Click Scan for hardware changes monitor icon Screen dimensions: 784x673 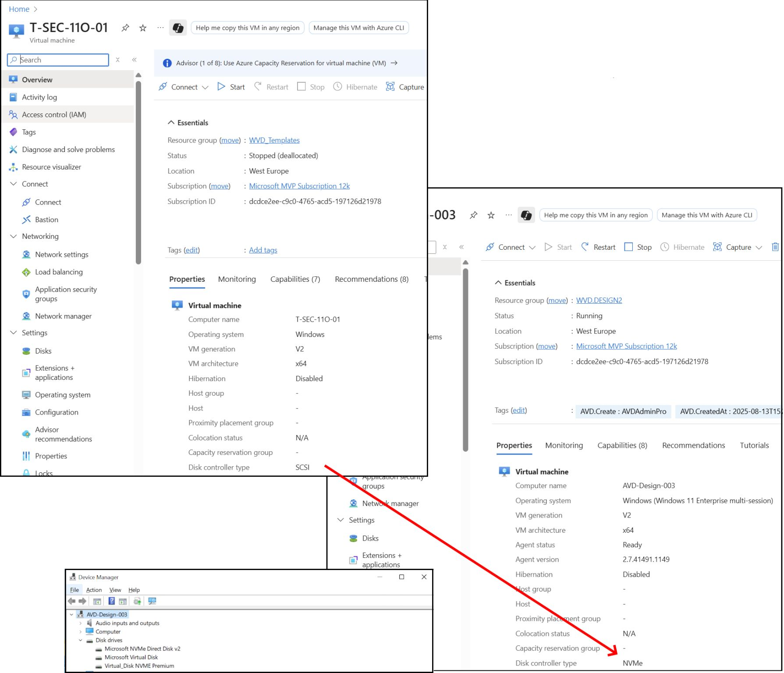152,601
